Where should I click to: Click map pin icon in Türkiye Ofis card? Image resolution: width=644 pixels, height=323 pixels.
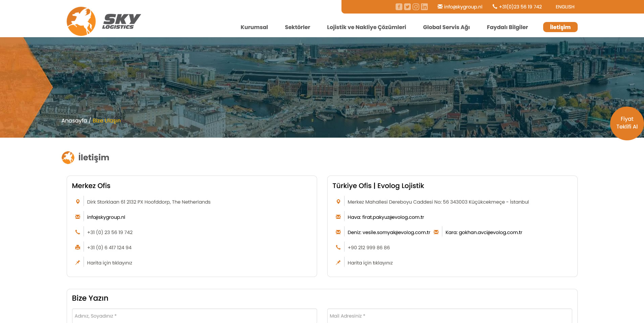pos(338,262)
